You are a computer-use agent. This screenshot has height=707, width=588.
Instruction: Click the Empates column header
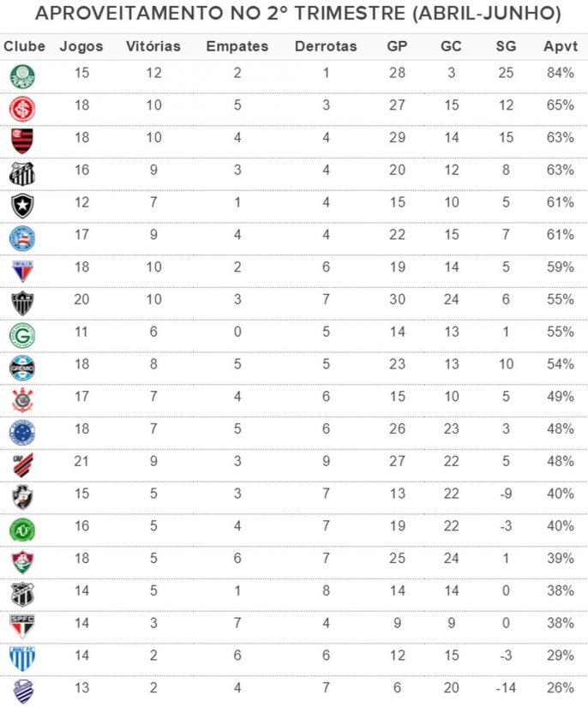[237, 46]
